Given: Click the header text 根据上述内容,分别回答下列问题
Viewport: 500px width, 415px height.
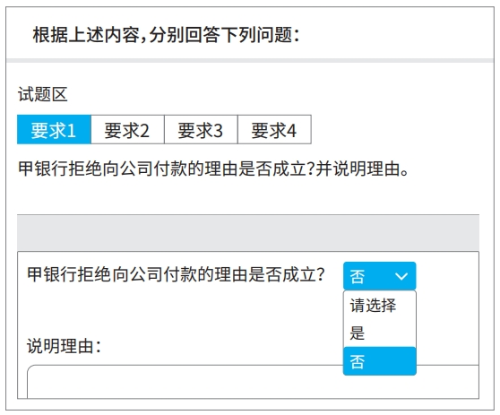Looking at the screenshot, I should [x=166, y=35].
